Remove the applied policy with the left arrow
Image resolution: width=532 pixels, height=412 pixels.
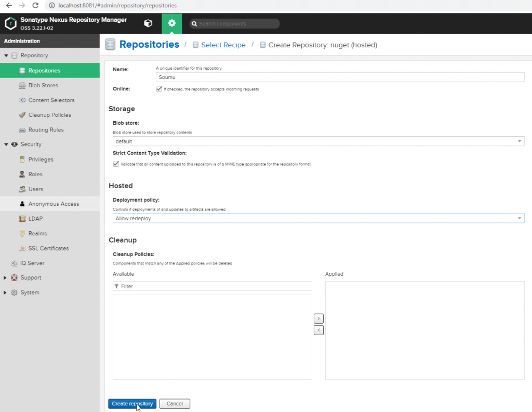click(x=318, y=330)
